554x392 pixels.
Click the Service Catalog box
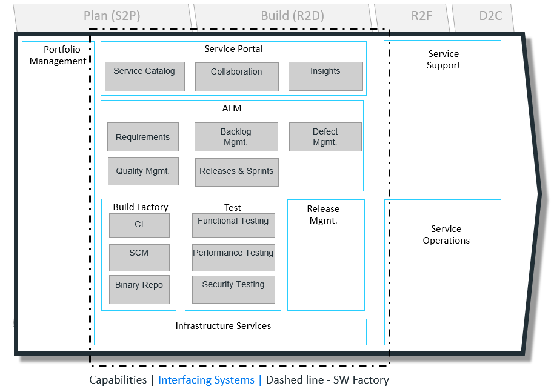pos(144,76)
